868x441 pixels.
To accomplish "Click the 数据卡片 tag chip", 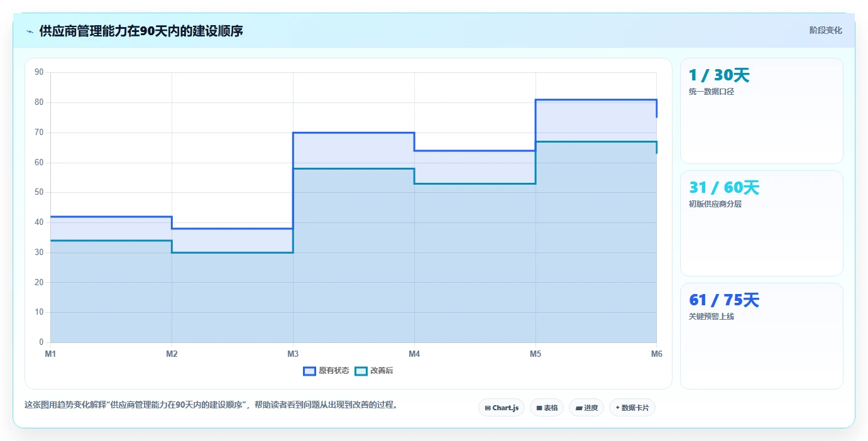I will [x=632, y=408].
